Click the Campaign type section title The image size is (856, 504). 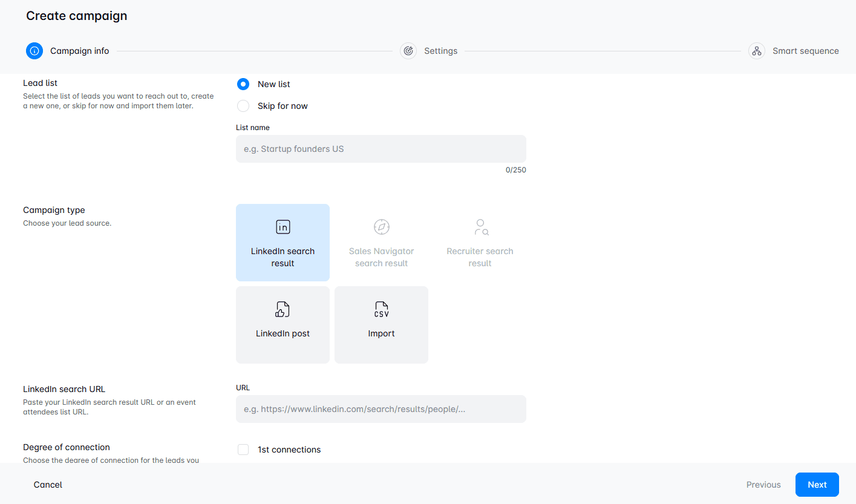(x=54, y=210)
